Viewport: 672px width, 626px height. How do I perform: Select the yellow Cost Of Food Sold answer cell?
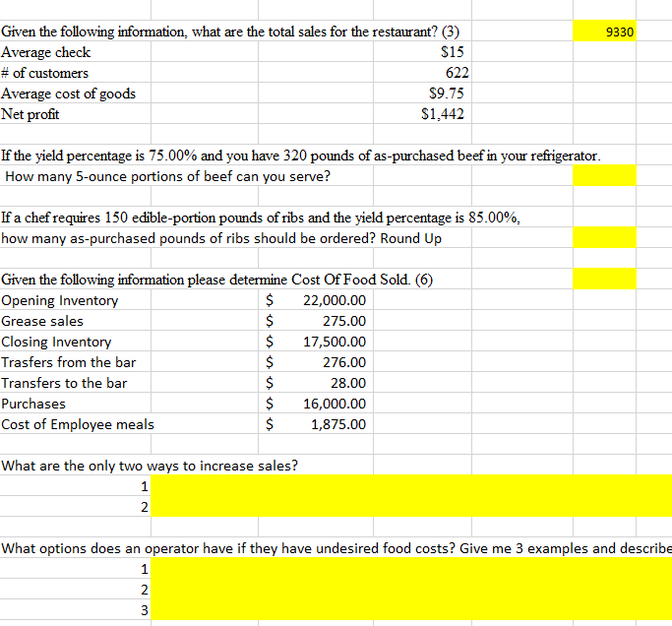(x=604, y=279)
